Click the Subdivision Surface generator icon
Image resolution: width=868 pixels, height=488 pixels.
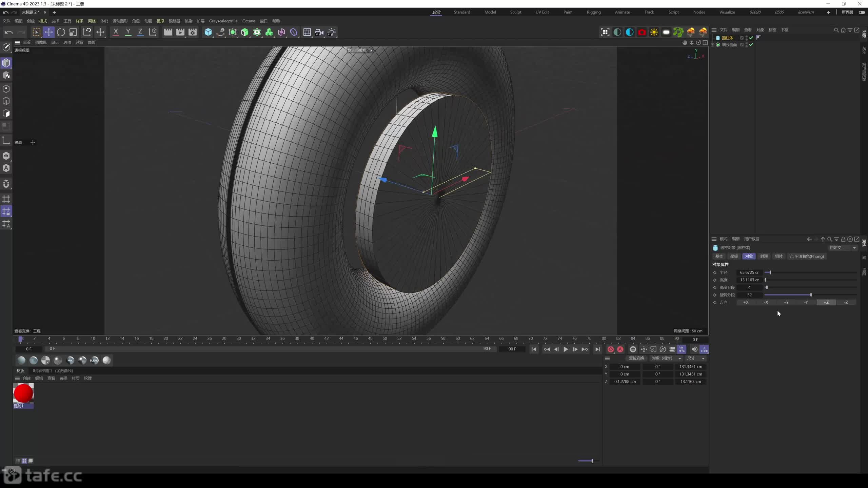pos(233,32)
